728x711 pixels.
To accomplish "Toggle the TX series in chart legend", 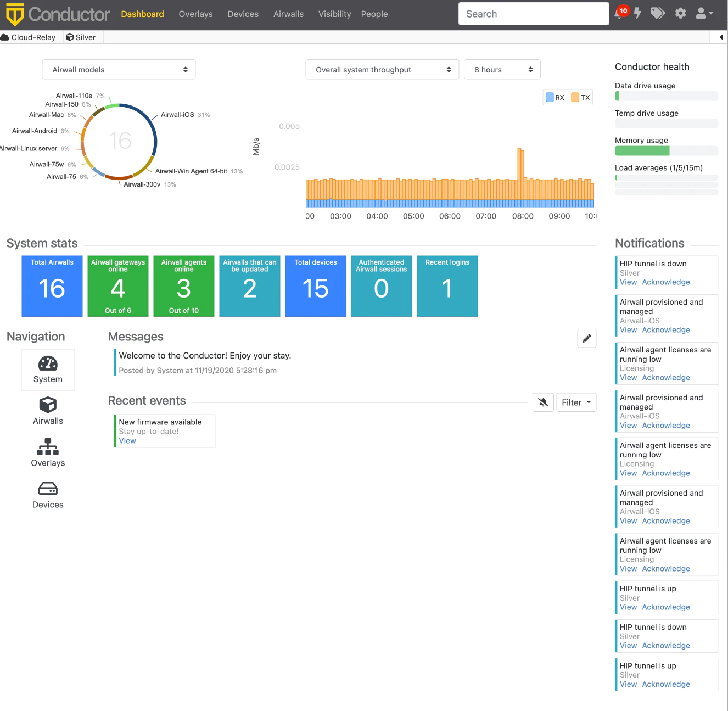I will [580, 97].
